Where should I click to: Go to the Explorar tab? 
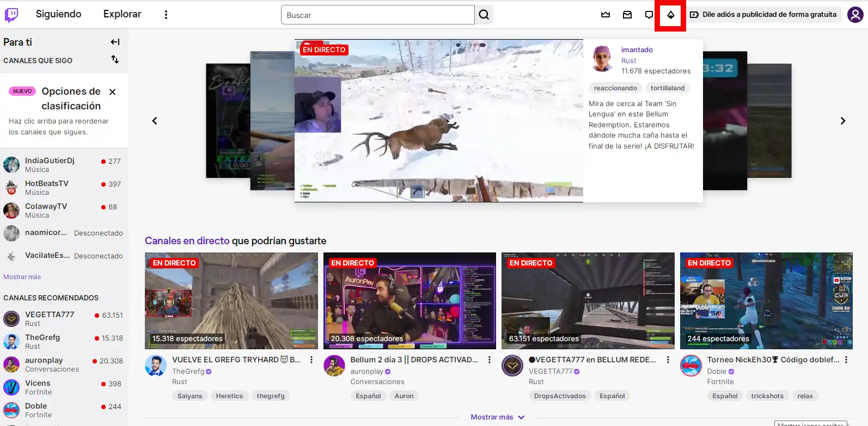tap(122, 14)
